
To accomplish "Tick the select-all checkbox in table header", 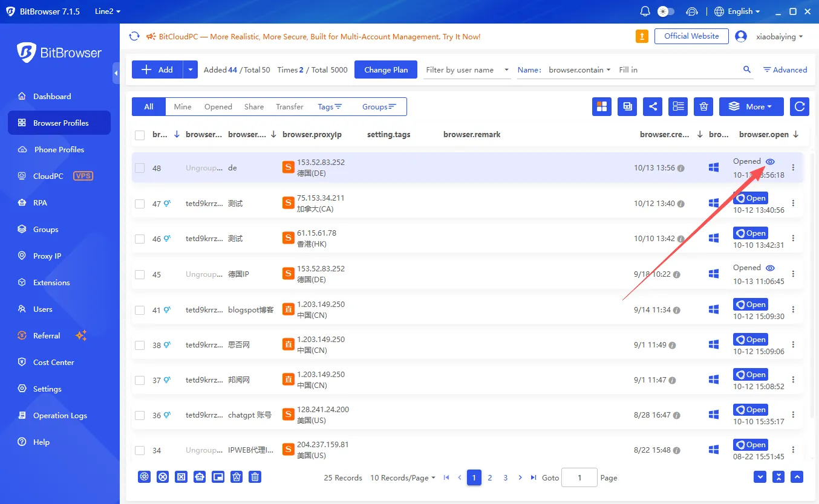I will click(x=140, y=135).
